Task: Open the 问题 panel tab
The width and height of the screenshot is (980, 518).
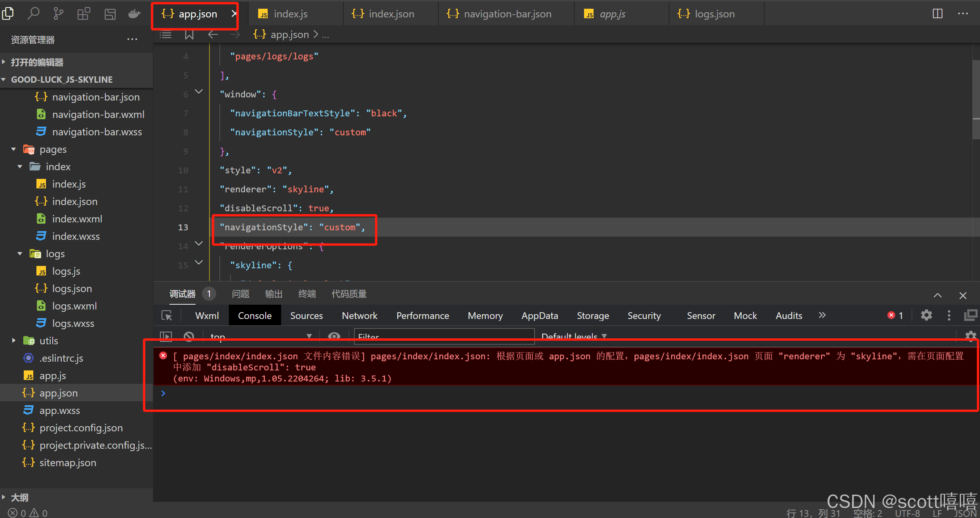Action: (x=240, y=294)
